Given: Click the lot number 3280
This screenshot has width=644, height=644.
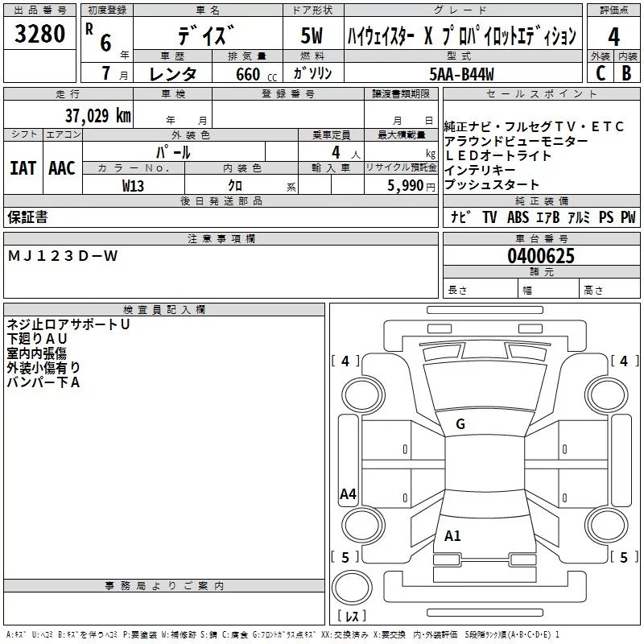Looking at the screenshot, I should click(40, 35).
